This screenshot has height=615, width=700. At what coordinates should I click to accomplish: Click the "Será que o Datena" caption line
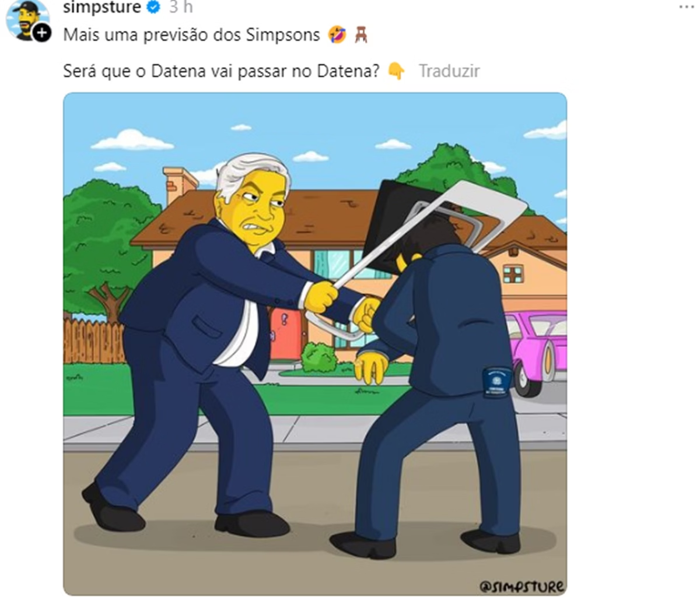pos(221,71)
